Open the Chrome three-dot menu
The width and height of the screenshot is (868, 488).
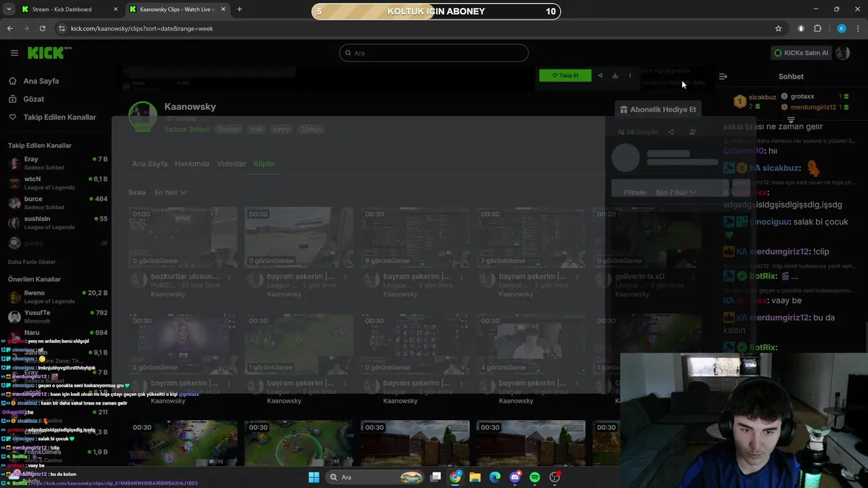[859, 28]
